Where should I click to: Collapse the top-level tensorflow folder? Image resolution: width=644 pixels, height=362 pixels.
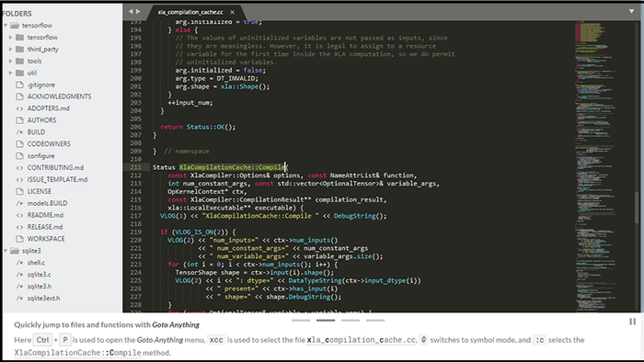(6, 26)
